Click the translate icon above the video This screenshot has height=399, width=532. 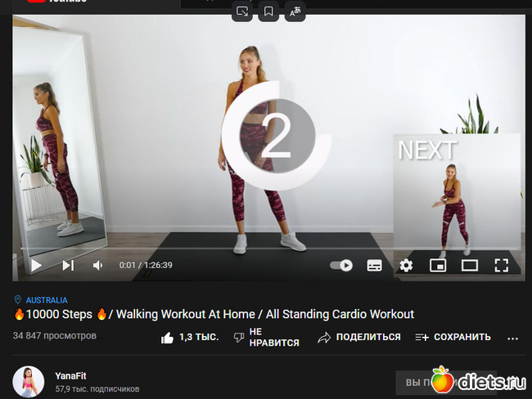click(295, 11)
